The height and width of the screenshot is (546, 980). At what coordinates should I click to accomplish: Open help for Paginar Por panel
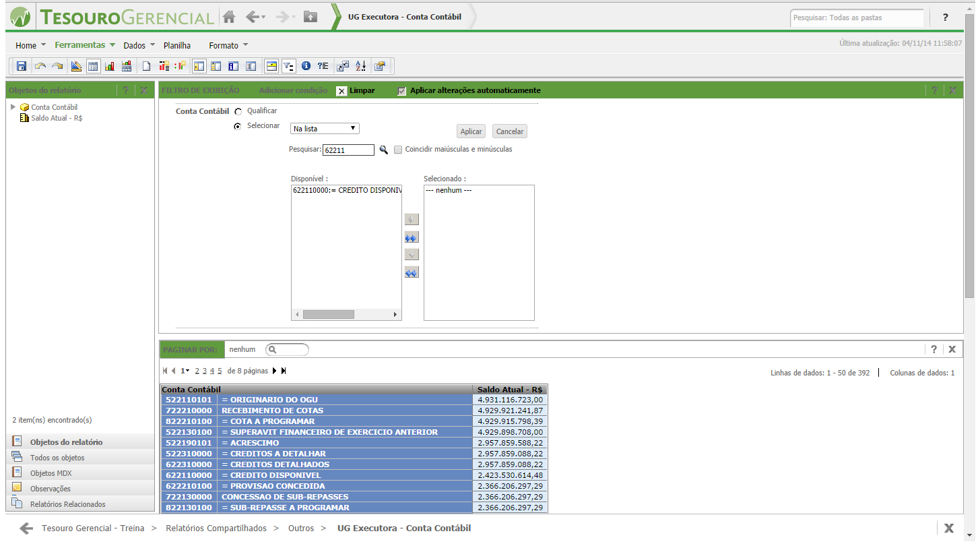click(934, 349)
